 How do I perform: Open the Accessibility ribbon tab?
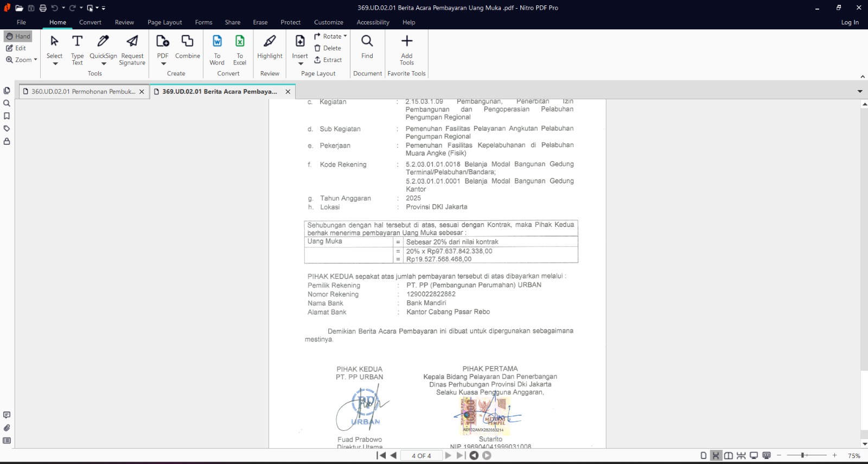[373, 22]
